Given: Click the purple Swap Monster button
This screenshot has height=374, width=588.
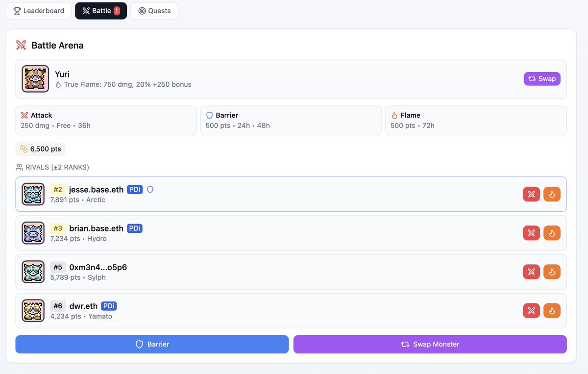Looking at the screenshot, I should (x=430, y=344).
